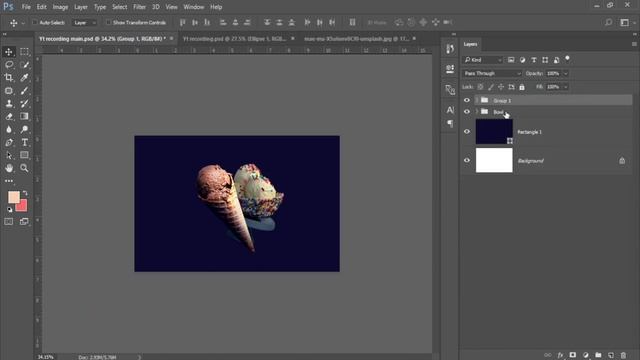The image size is (640, 360).
Task: Open the Edit Toolbar three-dots menu
Action: point(9,181)
